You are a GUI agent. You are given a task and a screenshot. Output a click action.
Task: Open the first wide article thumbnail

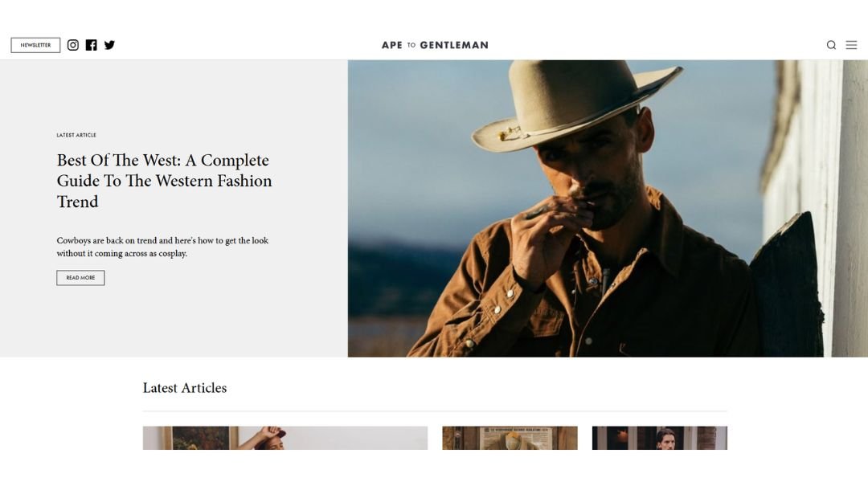pyautogui.click(x=285, y=438)
